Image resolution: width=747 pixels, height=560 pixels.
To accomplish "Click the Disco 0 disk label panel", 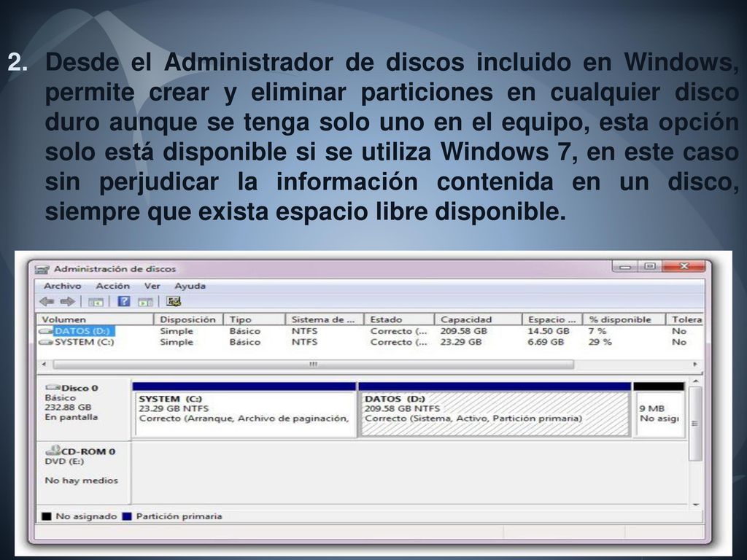I will click(83, 410).
